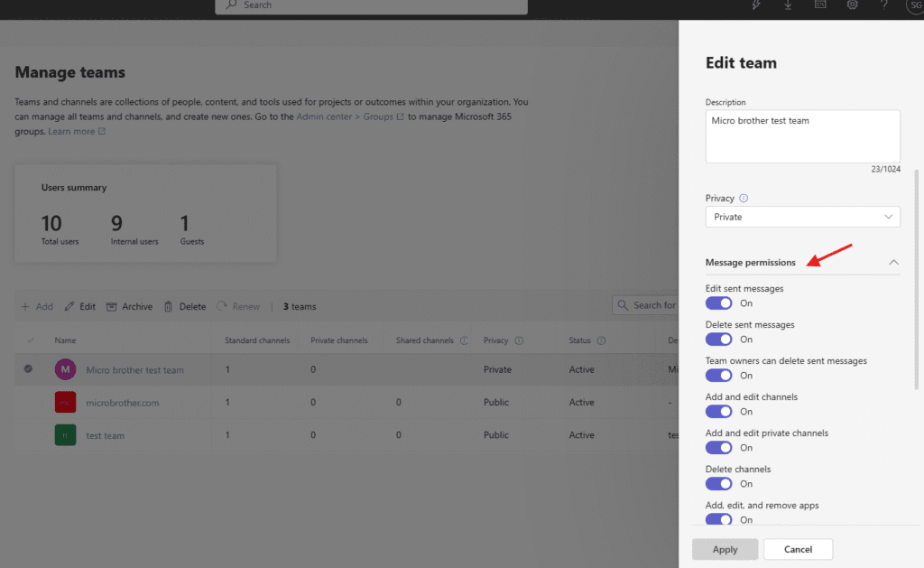This screenshot has height=568, width=924.
Task: Click the settings gear icon in top bar
Action: pos(852,5)
